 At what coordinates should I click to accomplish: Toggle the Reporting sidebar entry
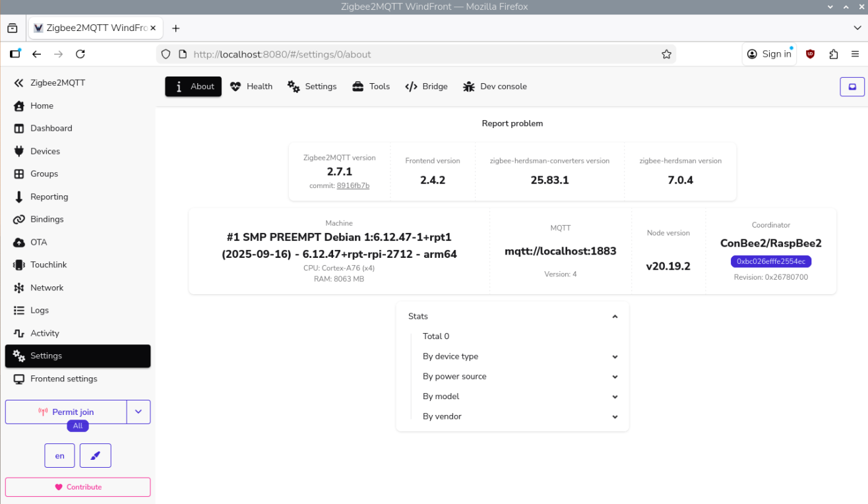[x=49, y=197]
